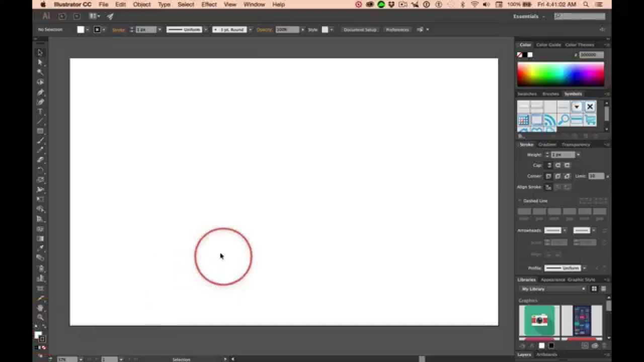
Task: Click the GPU performance rocket icon
Action: point(110,16)
